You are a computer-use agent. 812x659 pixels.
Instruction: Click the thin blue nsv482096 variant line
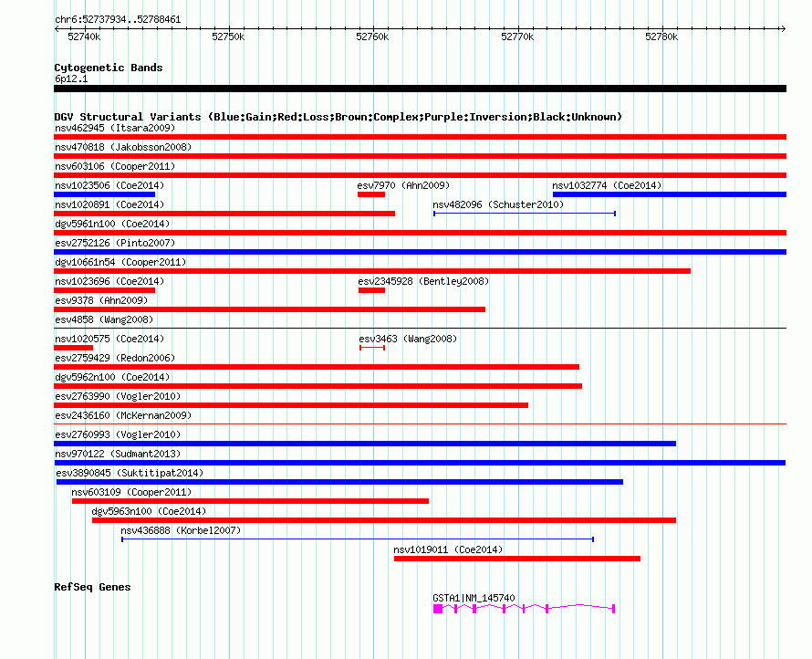pos(525,214)
